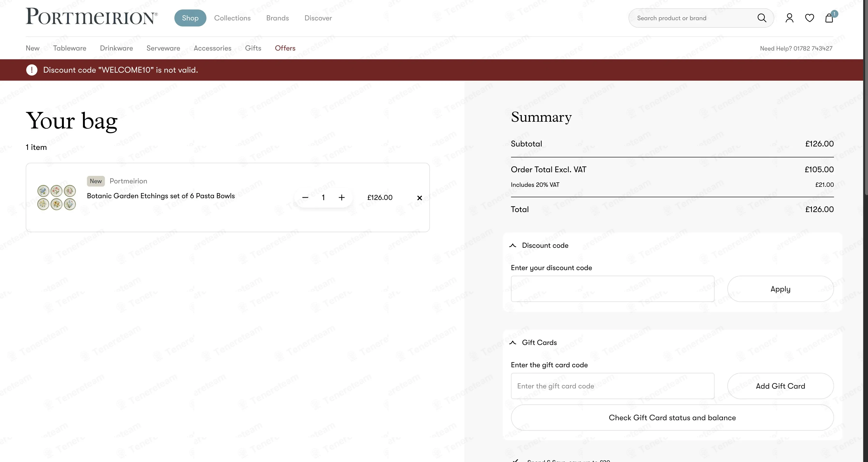Focus the gift card code field
Screen dimensions: 868x462
coord(612,386)
